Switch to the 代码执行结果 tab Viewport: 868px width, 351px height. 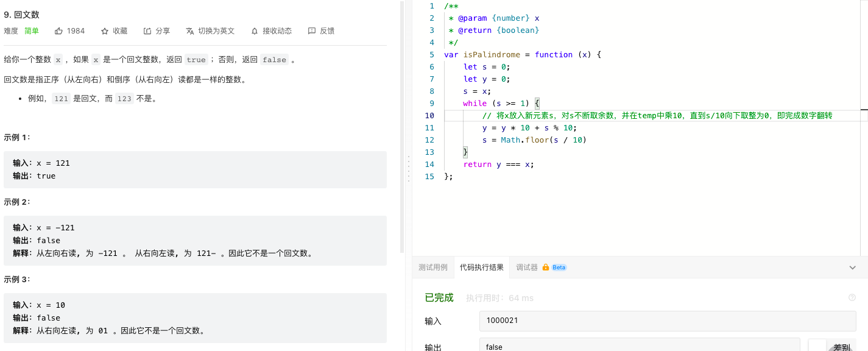482,267
